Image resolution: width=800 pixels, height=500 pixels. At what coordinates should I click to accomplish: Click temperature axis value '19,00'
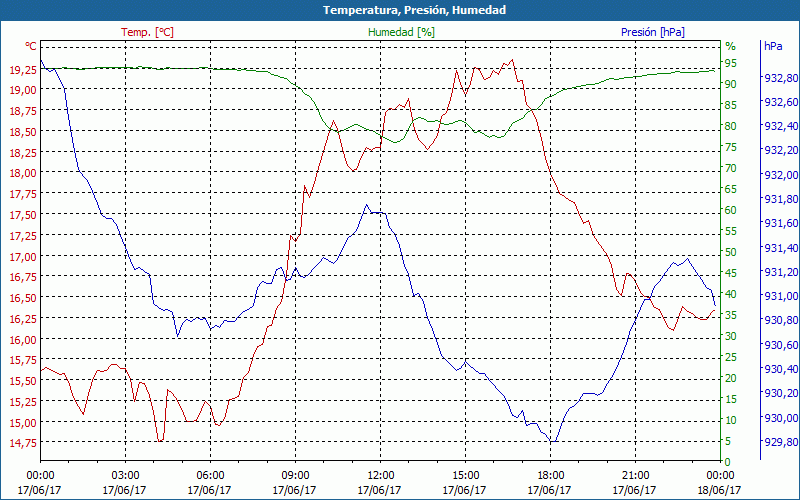[x=23, y=90]
